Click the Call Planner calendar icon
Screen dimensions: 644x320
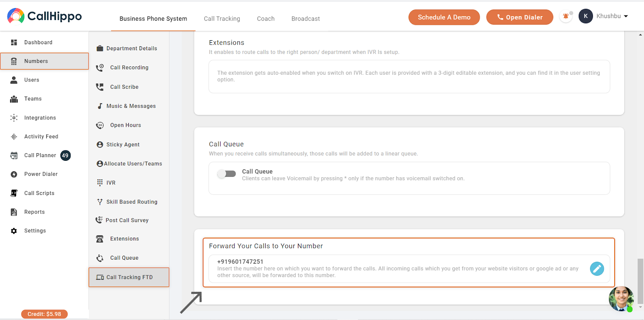14,155
